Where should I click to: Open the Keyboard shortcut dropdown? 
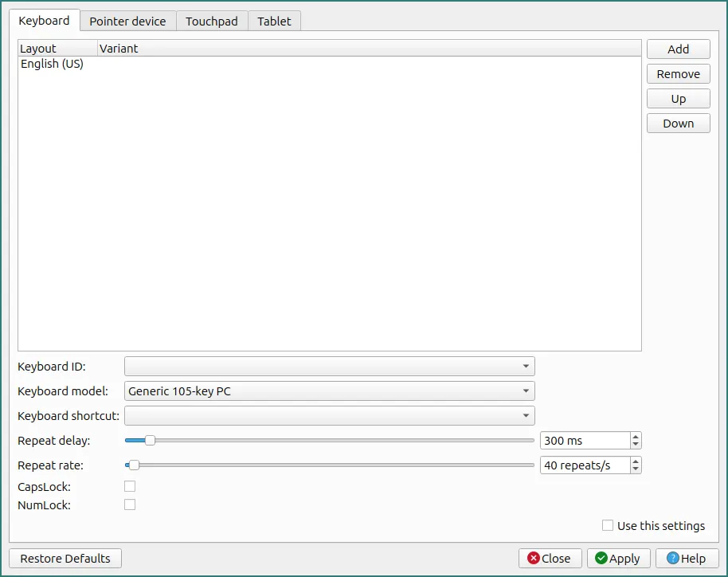pyautogui.click(x=330, y=415)
